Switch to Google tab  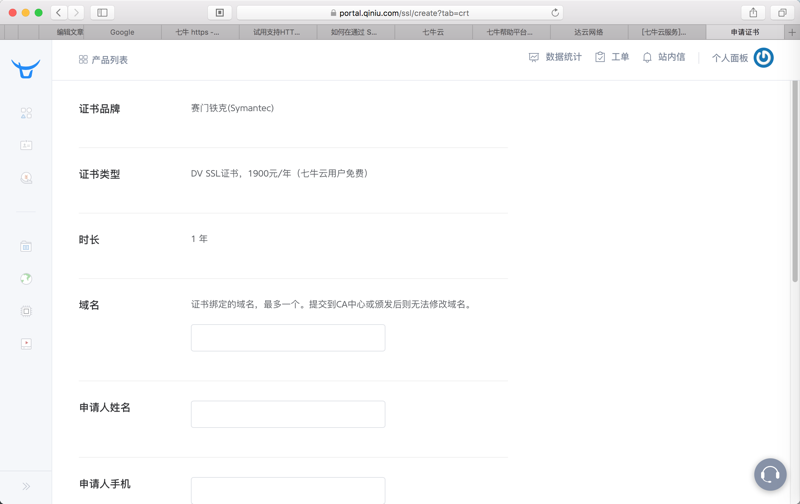click(122, 32)
